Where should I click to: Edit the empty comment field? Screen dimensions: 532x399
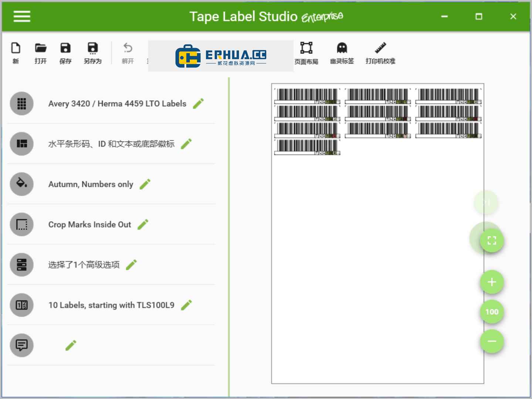pos(71,345)
